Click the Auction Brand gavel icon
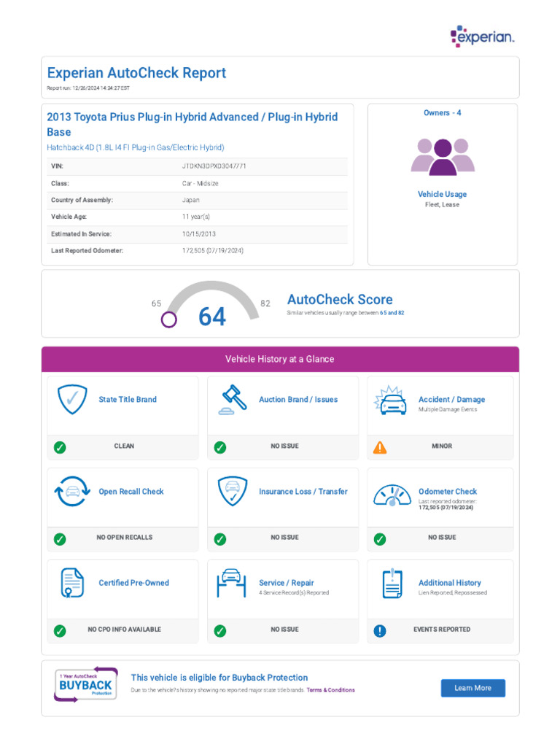This screenshot has height=747, width=560. point(233,399)
